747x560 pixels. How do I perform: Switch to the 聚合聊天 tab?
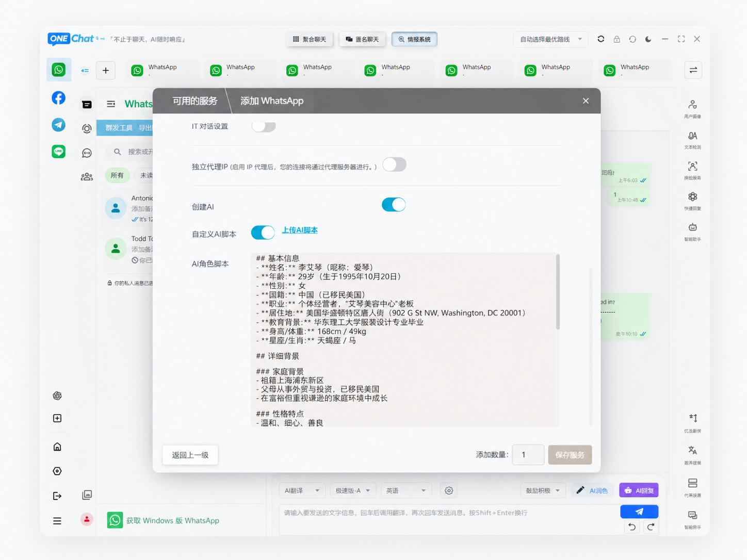310,39
